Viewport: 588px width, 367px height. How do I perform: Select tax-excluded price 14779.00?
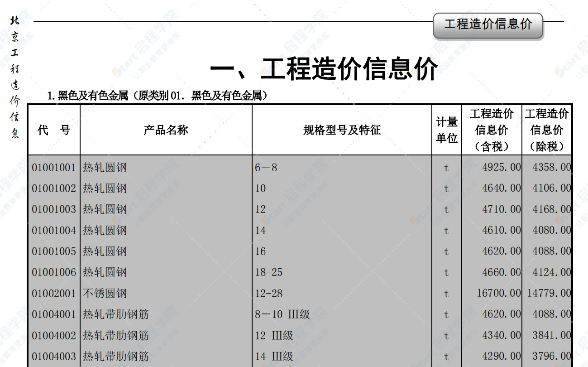tap(549, 293)
